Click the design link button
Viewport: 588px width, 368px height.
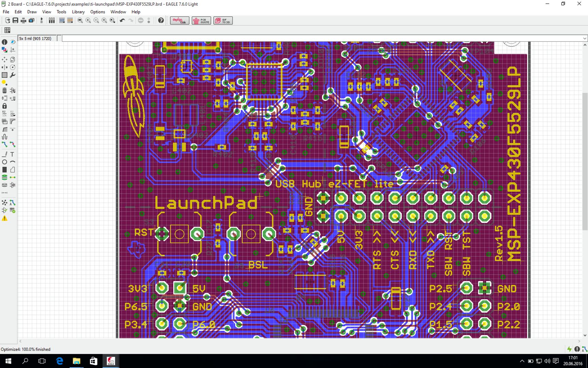point(179,21)
